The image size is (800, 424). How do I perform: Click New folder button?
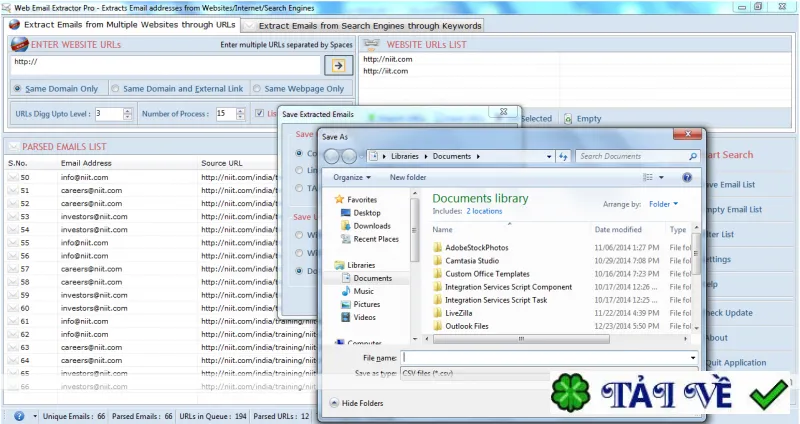coord(408,177)
